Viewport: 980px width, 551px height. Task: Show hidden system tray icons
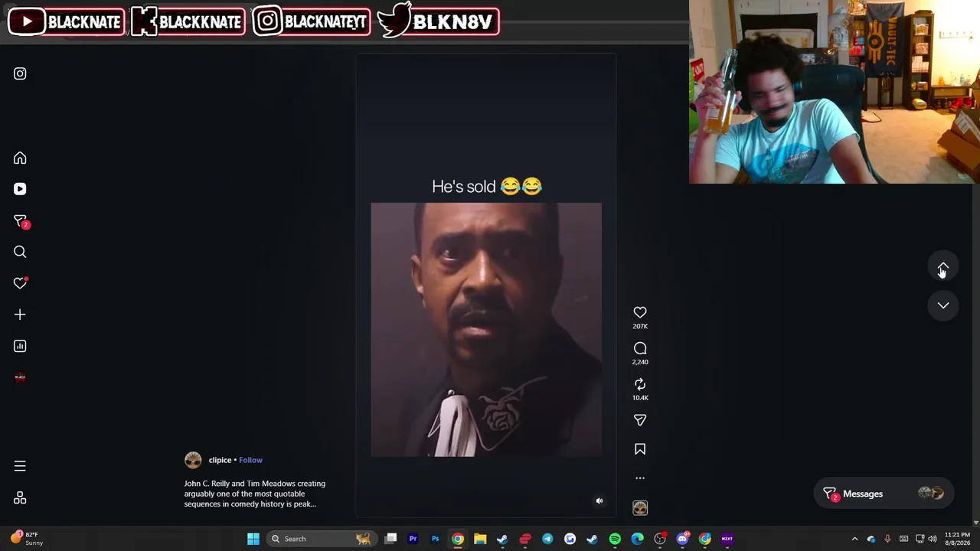click(855, 539)
